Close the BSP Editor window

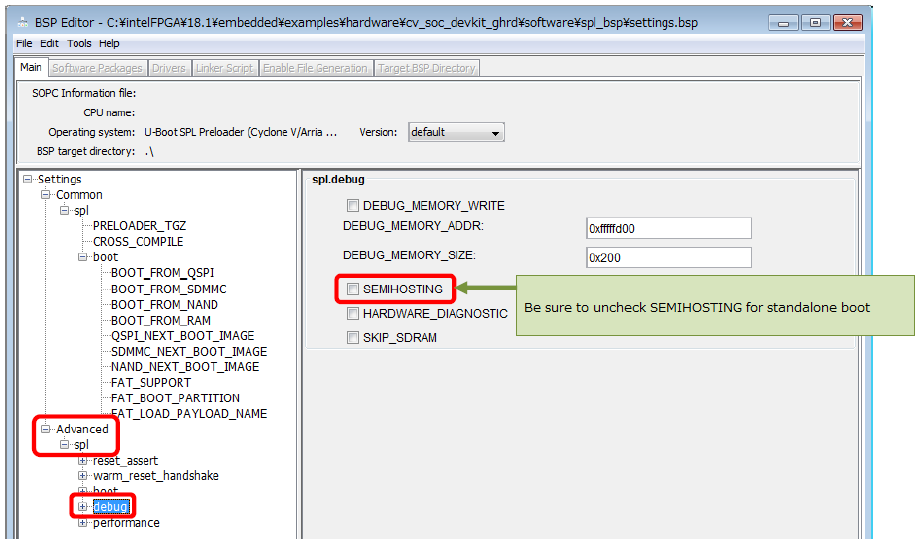(x=847, y=23)
